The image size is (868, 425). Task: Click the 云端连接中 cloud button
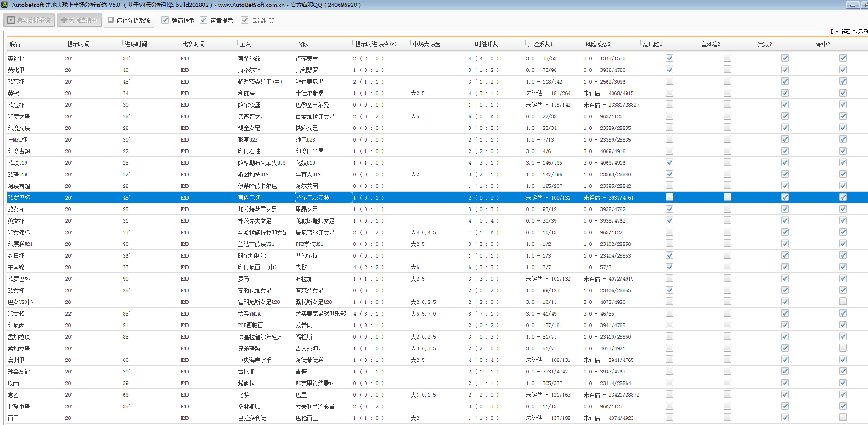pyautogui.click(x=79, y=20)
